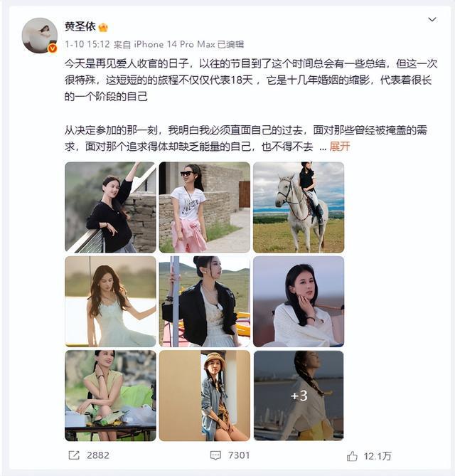This screenshot has width=455, height=476.
Task: Open the black jacket photo in the grid center
Action: coord(205,302)
